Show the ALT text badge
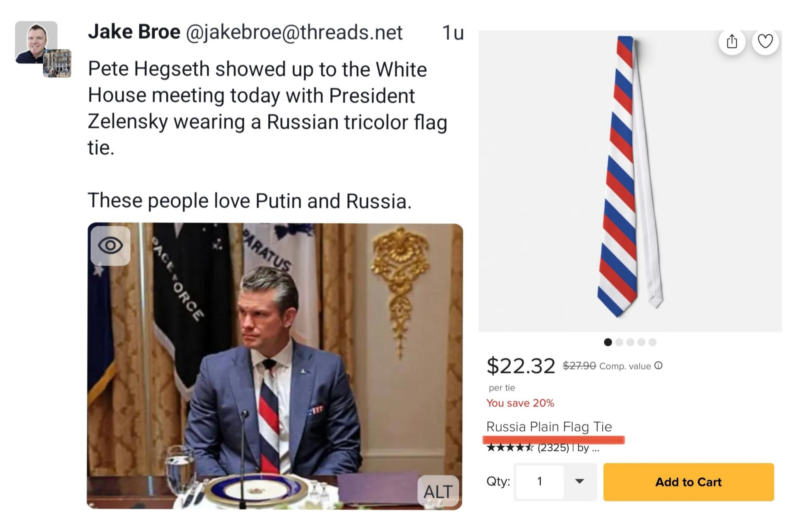Image resolution: width=792 pixels, height=532 pixels. click(437, 491)
